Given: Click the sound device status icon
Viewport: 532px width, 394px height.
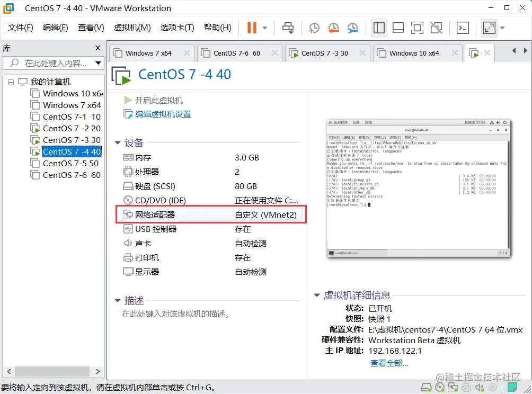Looking at the screenshot, I should coord(480,388).
